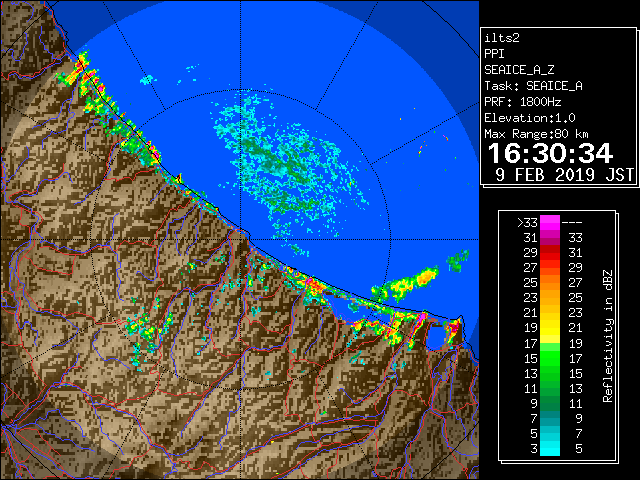Click the 'Max Range:80 km' text

(x=536, y=134)
